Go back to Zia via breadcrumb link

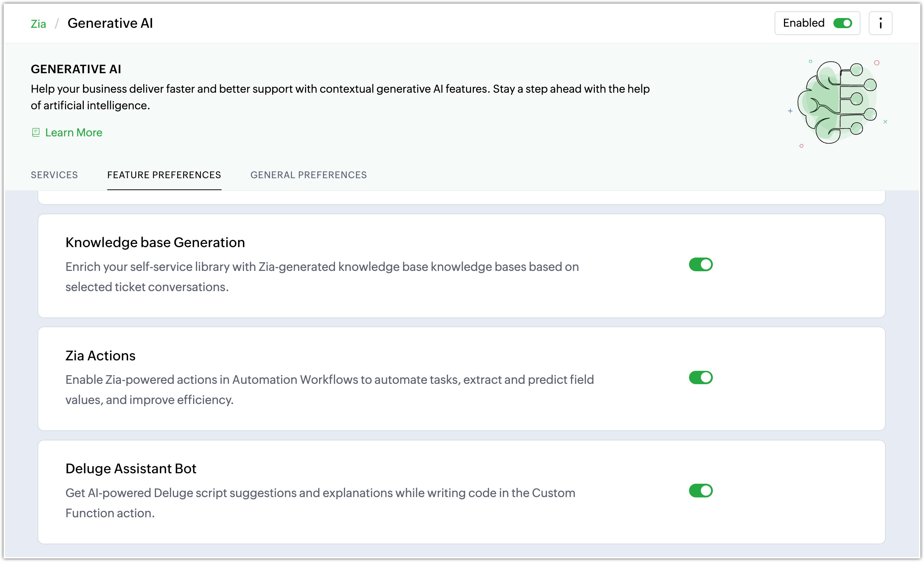pos(38,24)
